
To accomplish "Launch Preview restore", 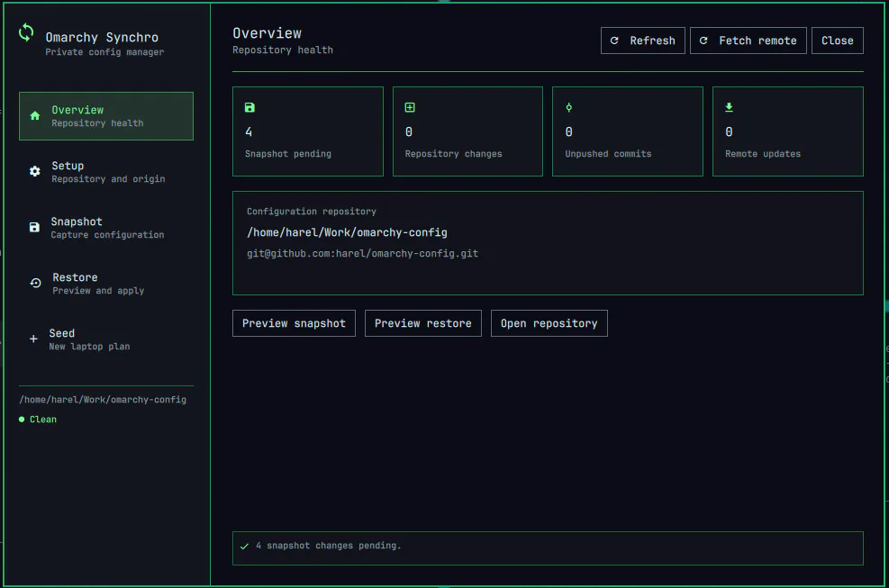I will click(423, 323).
